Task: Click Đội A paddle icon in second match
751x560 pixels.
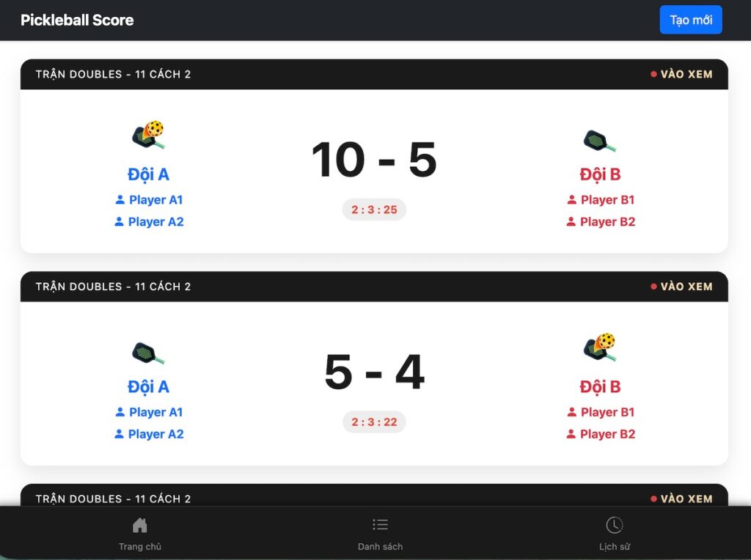Action: click(148, 353)
